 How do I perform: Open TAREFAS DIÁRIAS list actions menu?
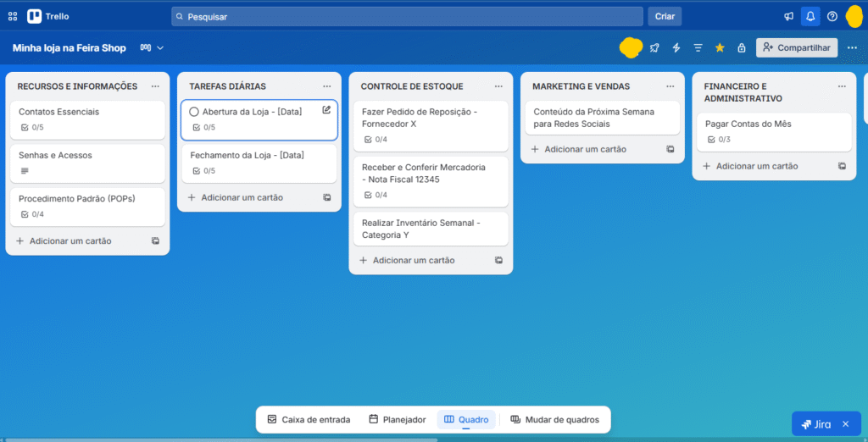tap(326, 86)
